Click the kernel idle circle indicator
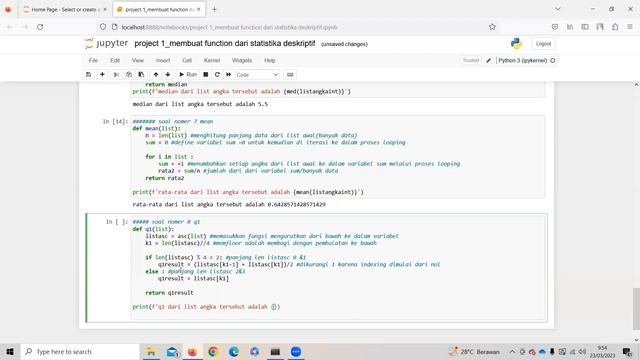Image resolution: width=640 pixels, height=360 pixels. click(x=553, y=60)
